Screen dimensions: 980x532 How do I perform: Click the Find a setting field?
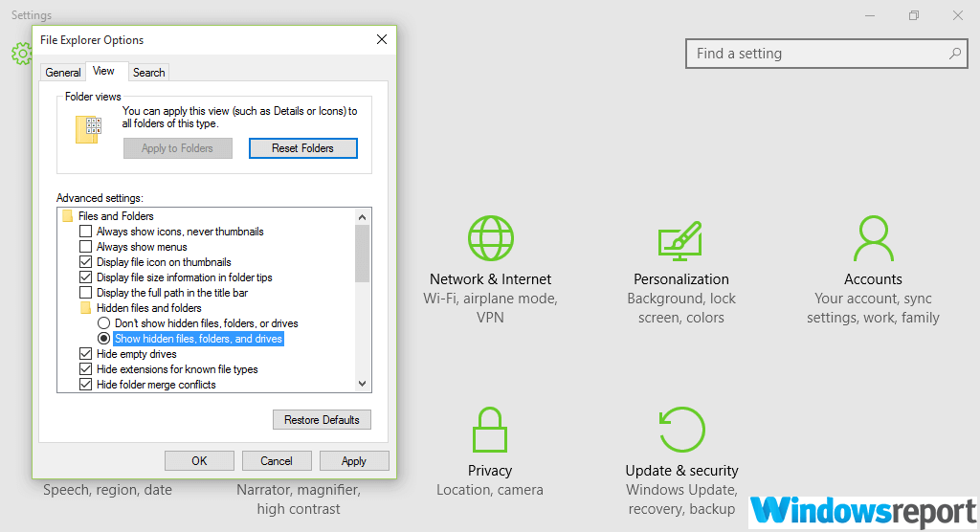click(818, 54)
